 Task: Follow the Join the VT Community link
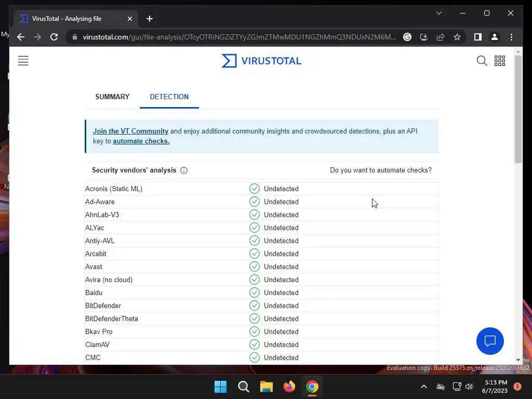pos(130,131)
